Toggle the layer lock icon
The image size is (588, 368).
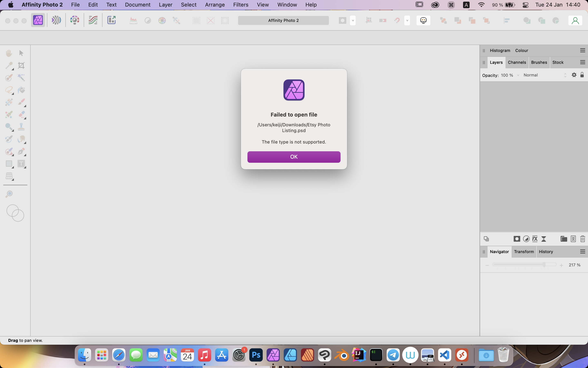click(582, 75)
